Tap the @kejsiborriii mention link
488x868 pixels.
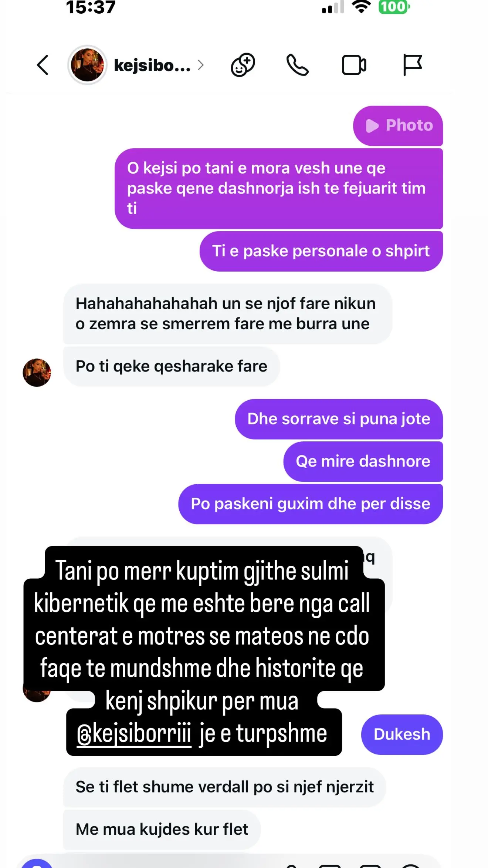(134, 734)
